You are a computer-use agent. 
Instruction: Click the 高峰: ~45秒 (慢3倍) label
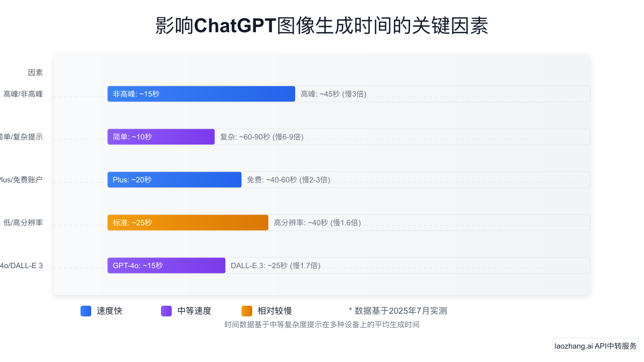point(333,94)
